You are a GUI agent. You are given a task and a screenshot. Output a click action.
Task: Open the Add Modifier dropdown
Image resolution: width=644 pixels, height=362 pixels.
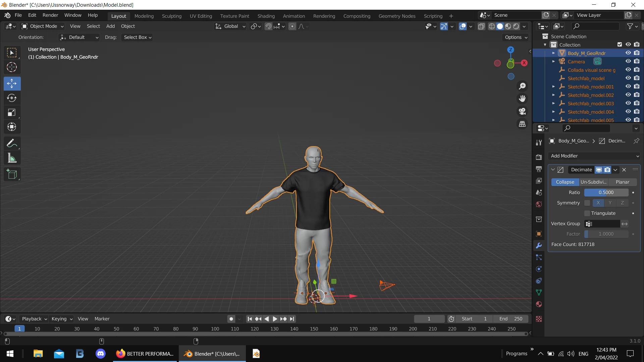click(x=594, y=156)
